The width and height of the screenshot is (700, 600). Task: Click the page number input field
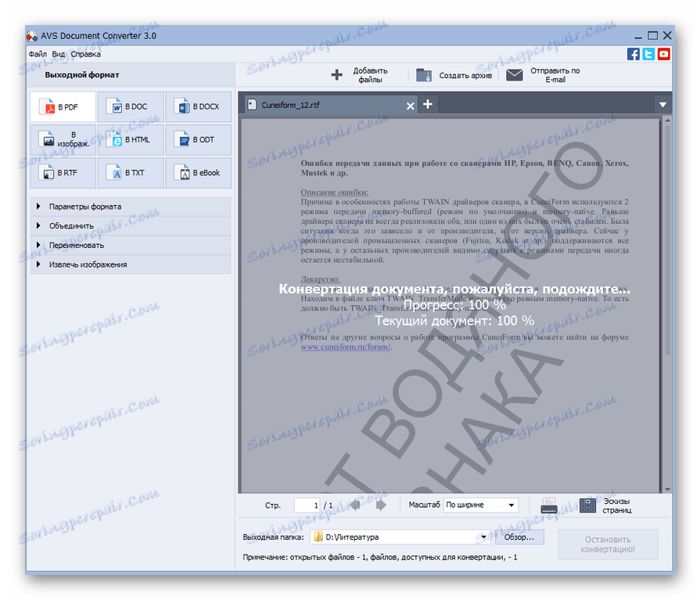tap(307, 505)
